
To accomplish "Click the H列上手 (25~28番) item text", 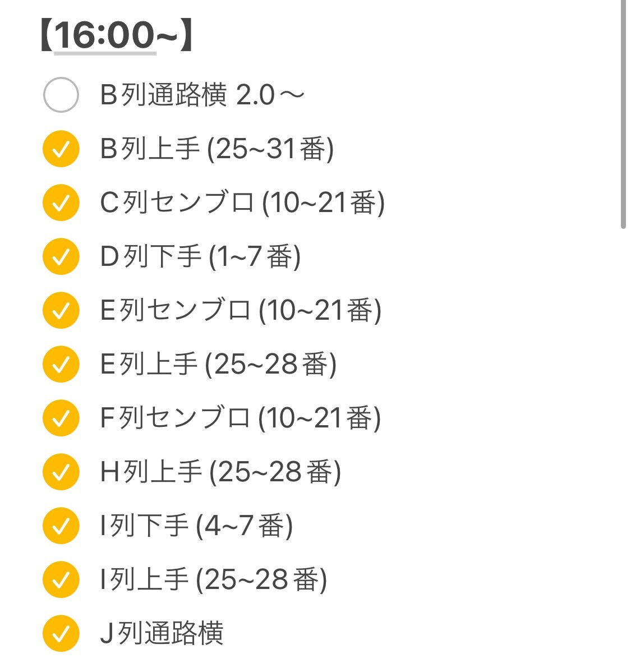I will pos(220,472).
